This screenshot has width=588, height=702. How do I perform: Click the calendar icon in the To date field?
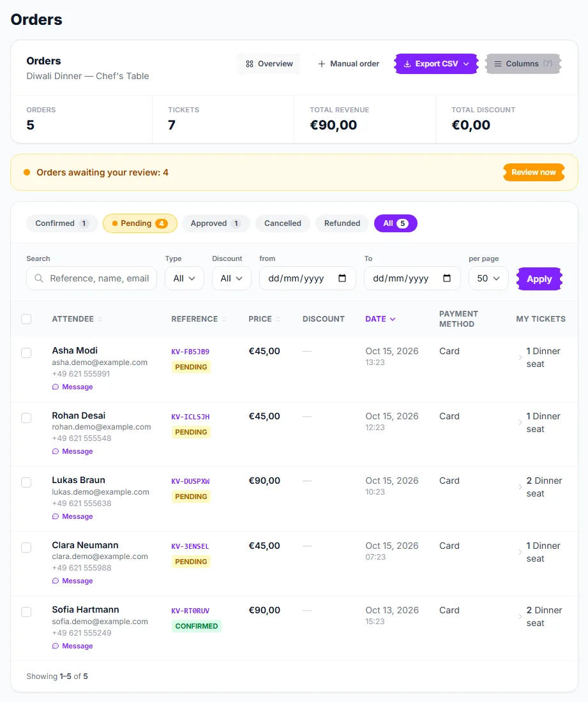click(447, 278)
